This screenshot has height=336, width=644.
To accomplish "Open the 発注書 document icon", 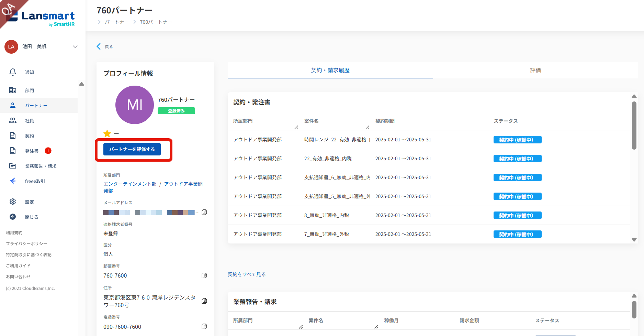I will 13,151.
